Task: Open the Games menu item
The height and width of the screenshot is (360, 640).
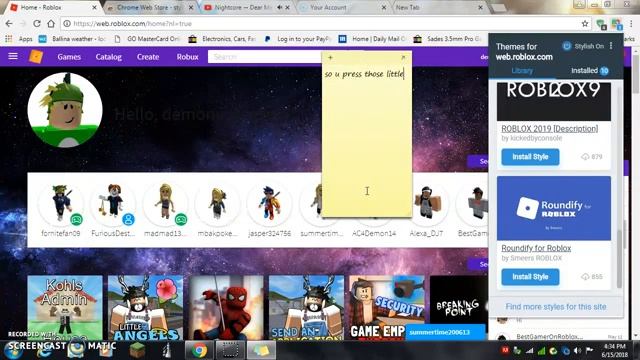Action: [x=69, y=57]
